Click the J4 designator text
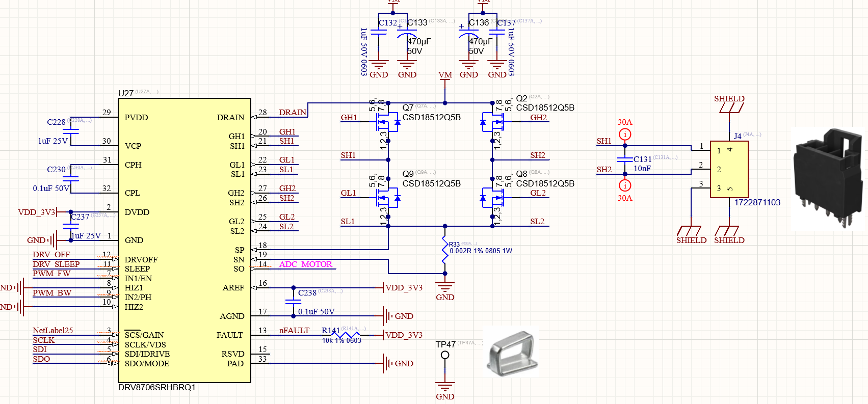868x404 pixels. coord(738,136)
